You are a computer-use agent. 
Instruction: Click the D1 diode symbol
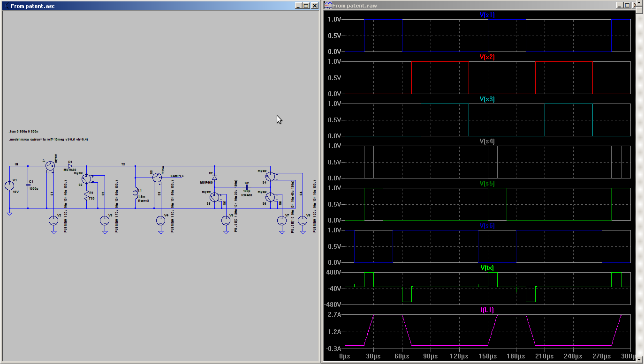point(70,166)
